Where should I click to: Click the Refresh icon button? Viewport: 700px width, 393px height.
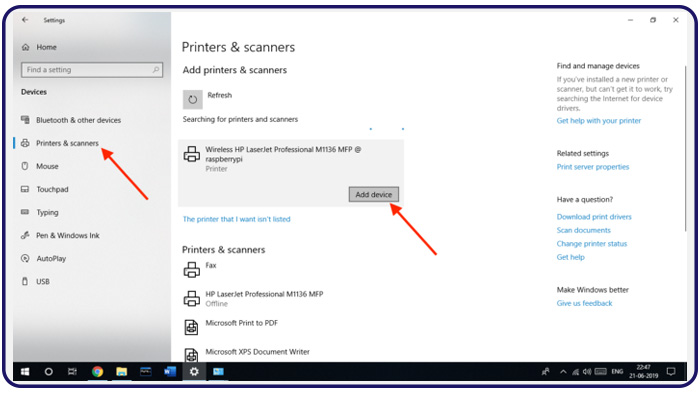[x=192, y=99]
